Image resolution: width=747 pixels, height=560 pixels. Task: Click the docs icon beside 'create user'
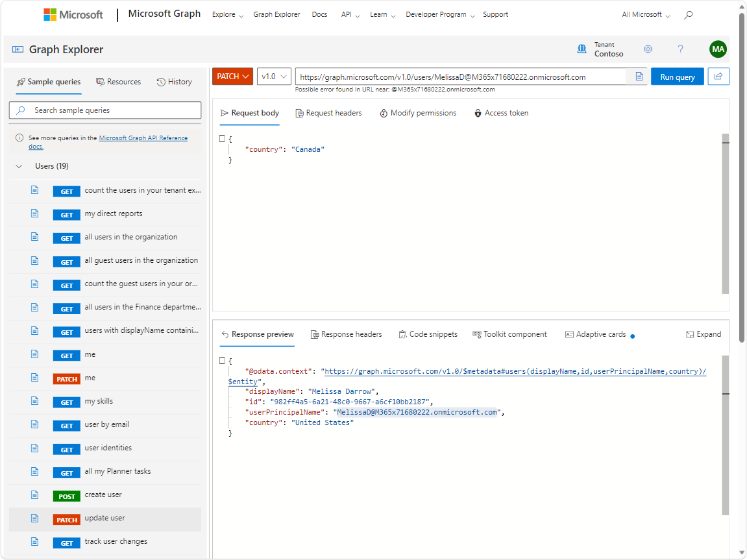click(35, 494)
